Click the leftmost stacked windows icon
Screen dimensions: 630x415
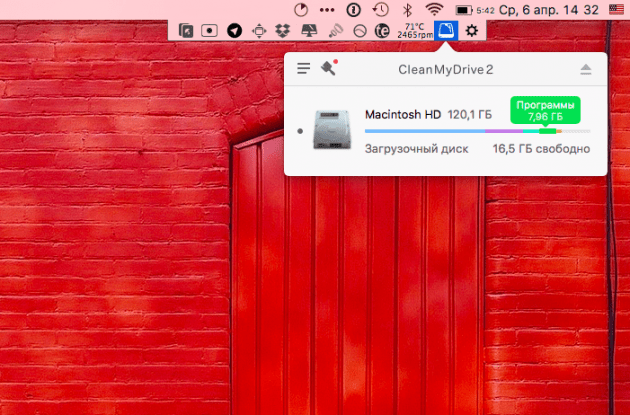pyautogui.click(x=186, y=31)
